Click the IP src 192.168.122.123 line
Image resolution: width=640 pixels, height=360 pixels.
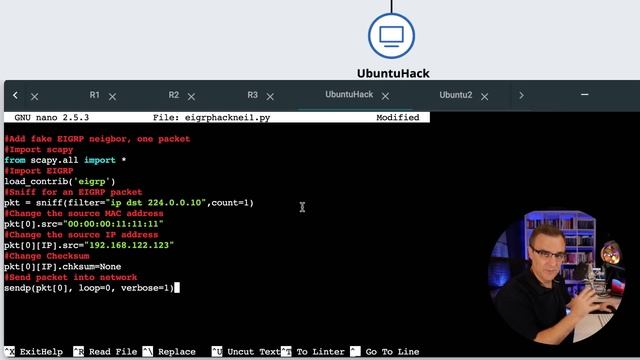pyautogui.click(x=89, y=245)
